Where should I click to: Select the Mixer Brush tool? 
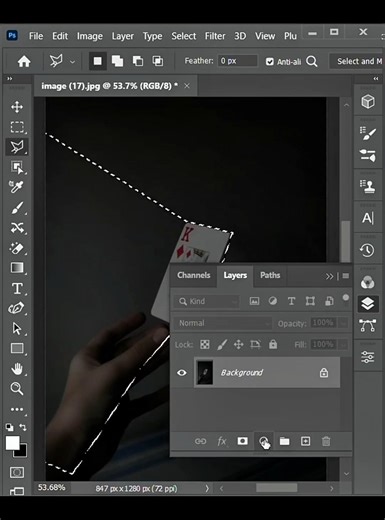pos(17,228)
